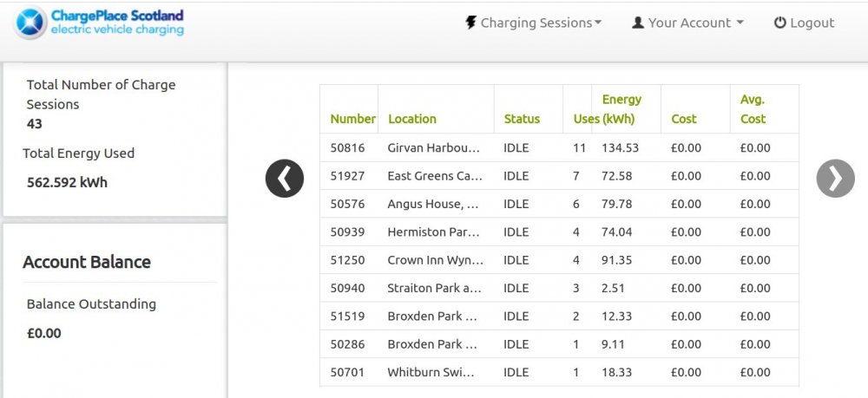Select charger number 50576
This screenshot has height=398, width=868.
click(348, 205)
